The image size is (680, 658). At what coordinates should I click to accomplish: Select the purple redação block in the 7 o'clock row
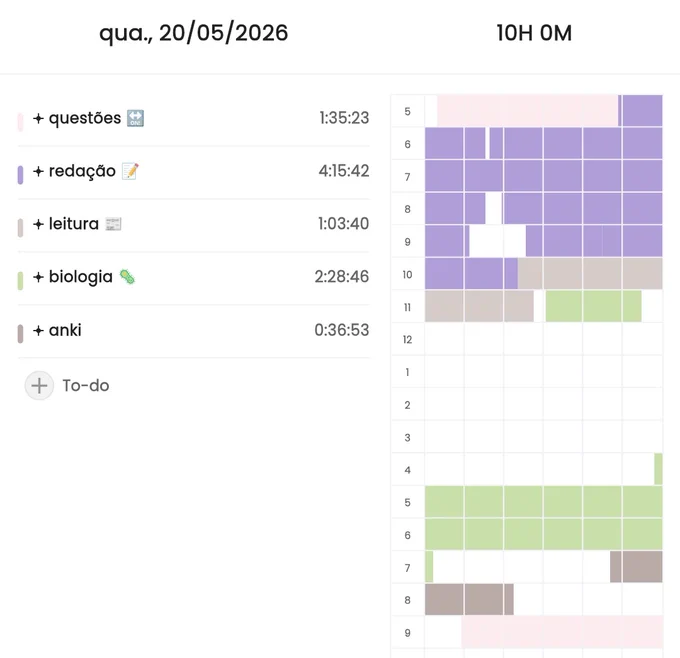[543, 176]
